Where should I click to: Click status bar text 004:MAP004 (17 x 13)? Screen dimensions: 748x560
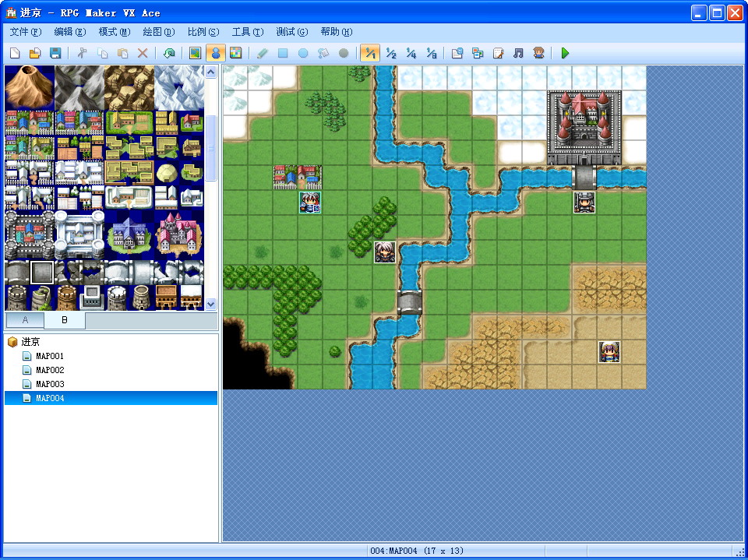[x=417, y=551]
